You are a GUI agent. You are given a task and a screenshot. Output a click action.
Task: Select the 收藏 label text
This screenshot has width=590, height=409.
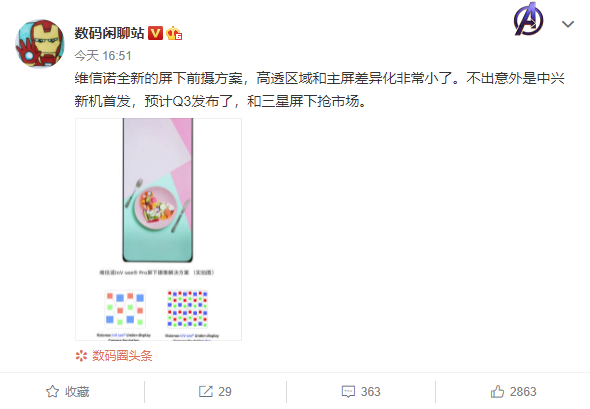[x=77, y=392]
